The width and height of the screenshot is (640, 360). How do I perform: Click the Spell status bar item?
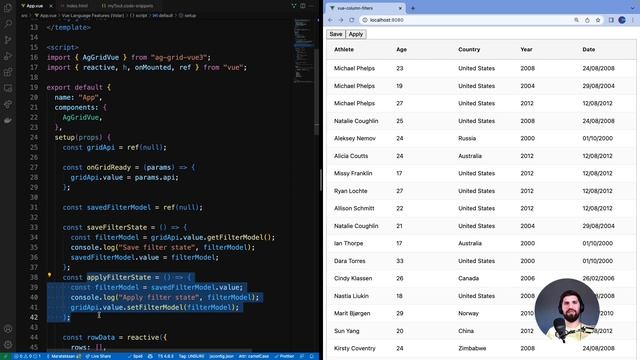click(135, 356)
